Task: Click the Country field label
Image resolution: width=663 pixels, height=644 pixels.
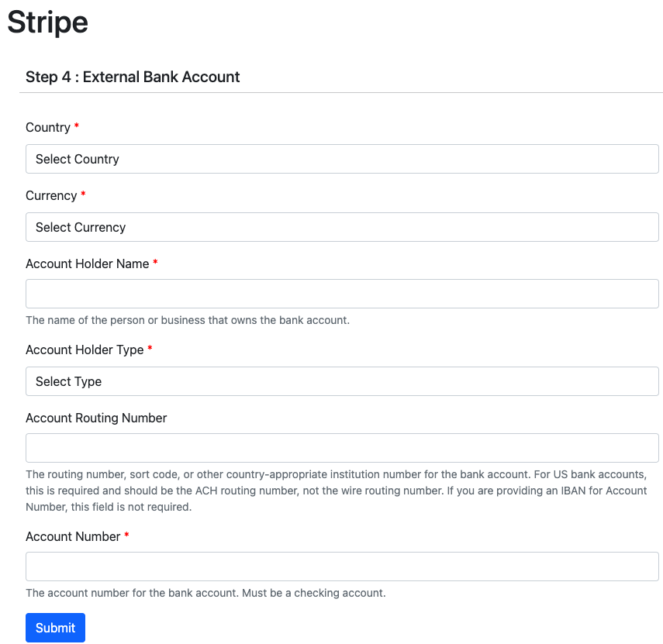Action: pos(48,127)
